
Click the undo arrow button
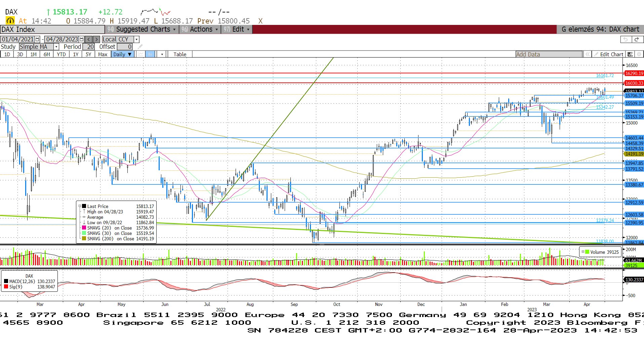tap(625, 39)
